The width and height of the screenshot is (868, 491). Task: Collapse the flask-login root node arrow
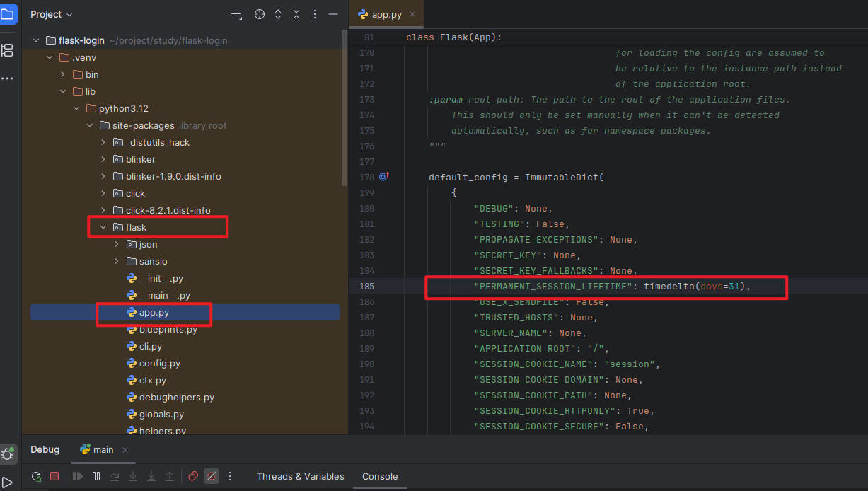36,40
